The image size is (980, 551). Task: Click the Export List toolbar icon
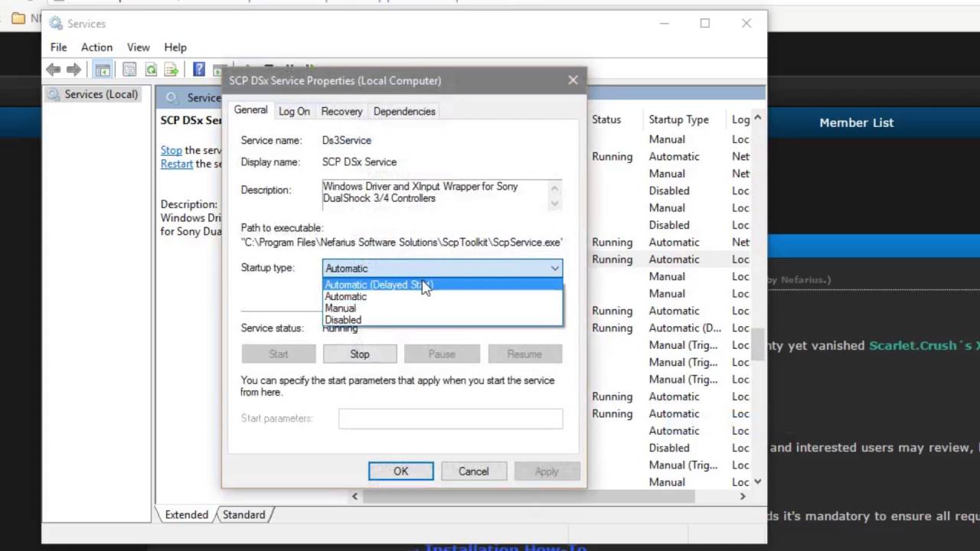[x=171, y=70]
